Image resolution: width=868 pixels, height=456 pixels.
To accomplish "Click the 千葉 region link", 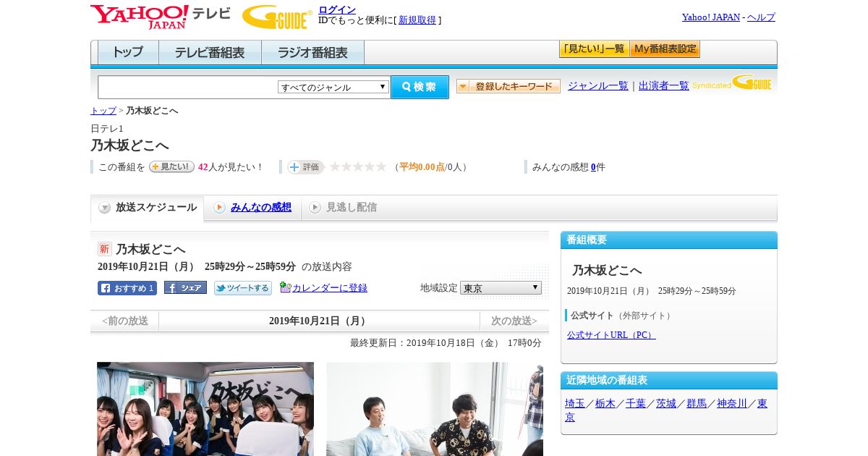I will point(636,404).
